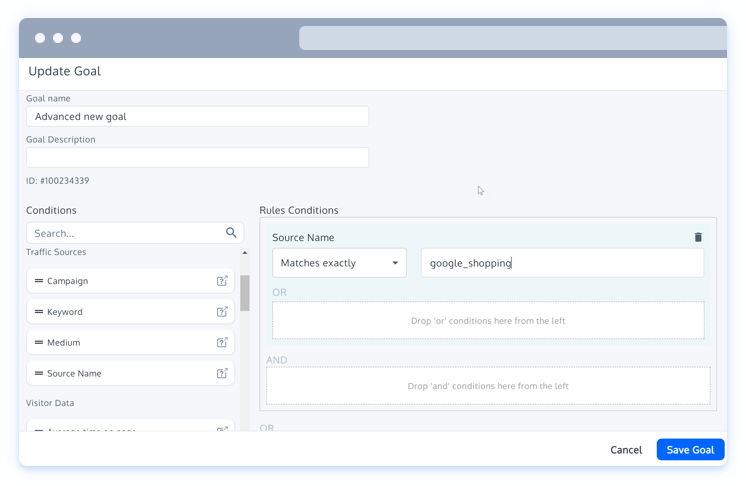This screenshot has width=746, height=486.
Task: Edit the google_shopping value field
Action: pyautogui.click(x=562, y=263)
